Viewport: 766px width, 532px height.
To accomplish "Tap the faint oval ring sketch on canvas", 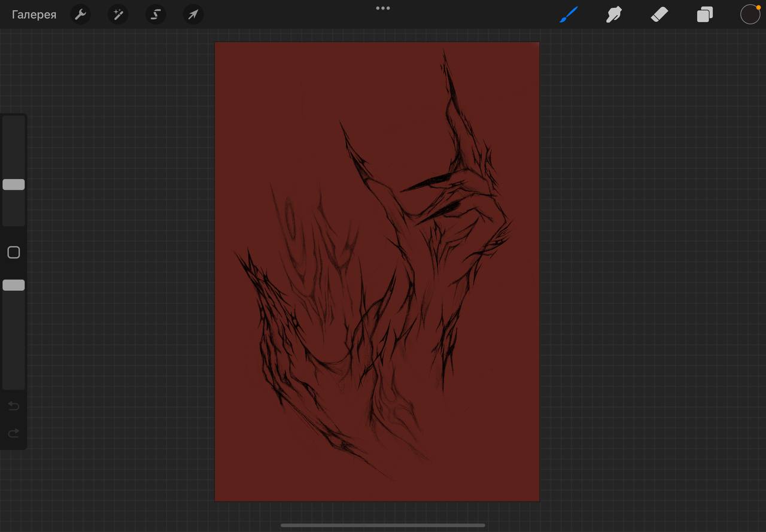I will [292, 220].
